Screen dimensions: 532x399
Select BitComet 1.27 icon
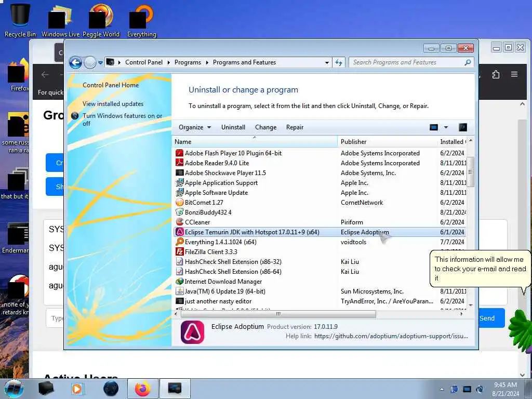pyautogui.click(x=179, y=202)
